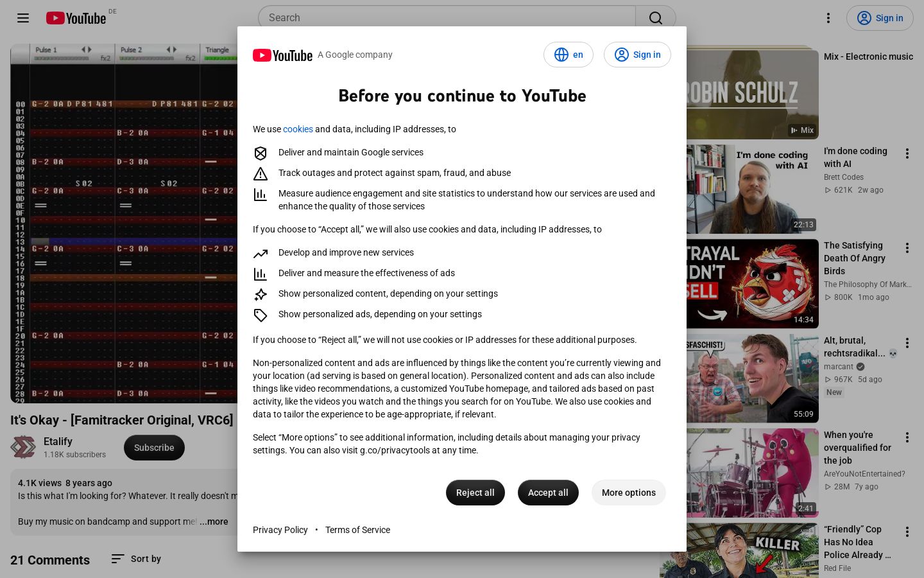Open menu for 'Friendly Cop' video
924x578 pixels.
907,532
